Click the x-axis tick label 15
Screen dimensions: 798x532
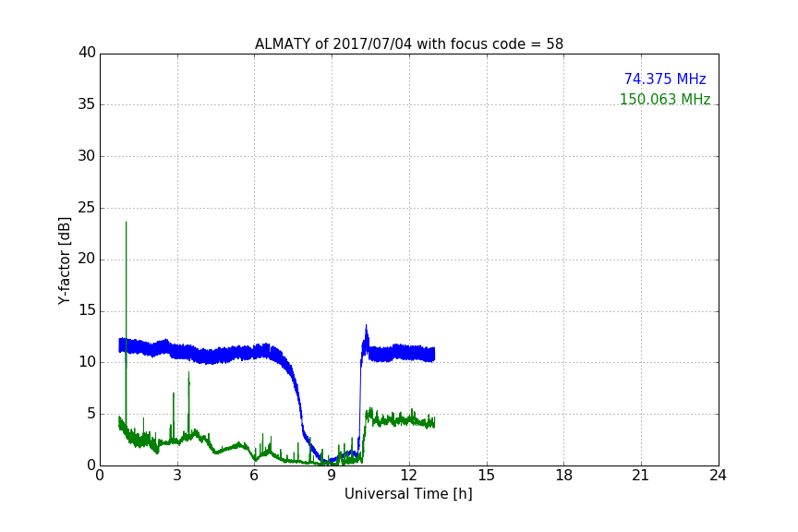(487, 476)
